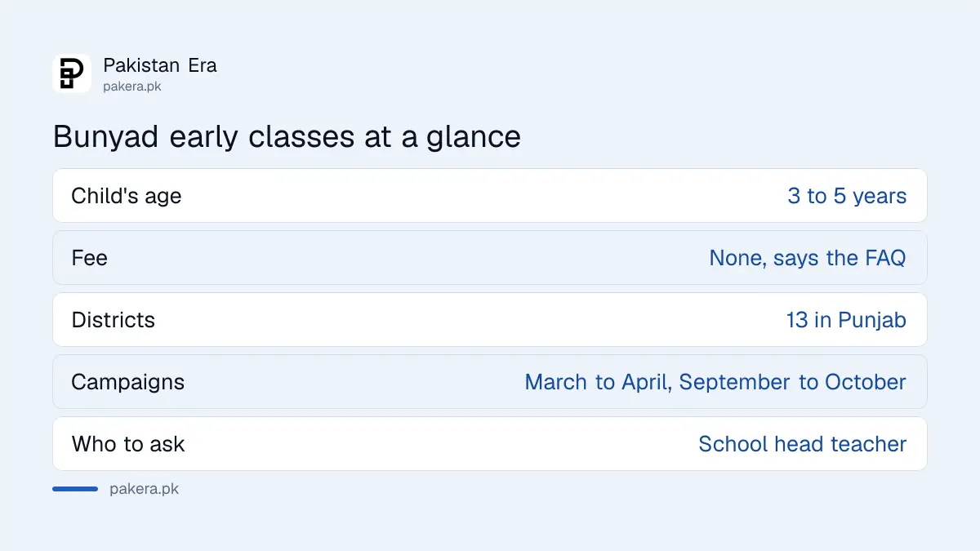Select the Campaigns row
The image size is (980, 551).
(x=490, y=382)
